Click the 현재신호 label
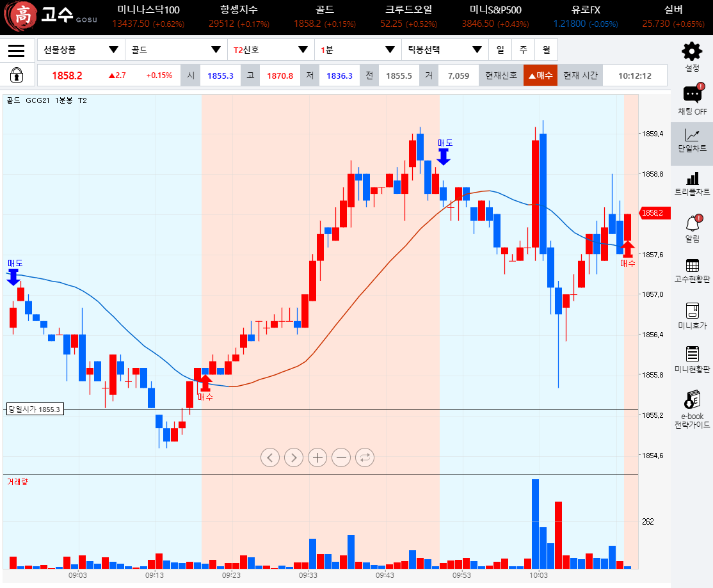Image resolution: width=713 pixels, height=588 pixels. [501, 75]
